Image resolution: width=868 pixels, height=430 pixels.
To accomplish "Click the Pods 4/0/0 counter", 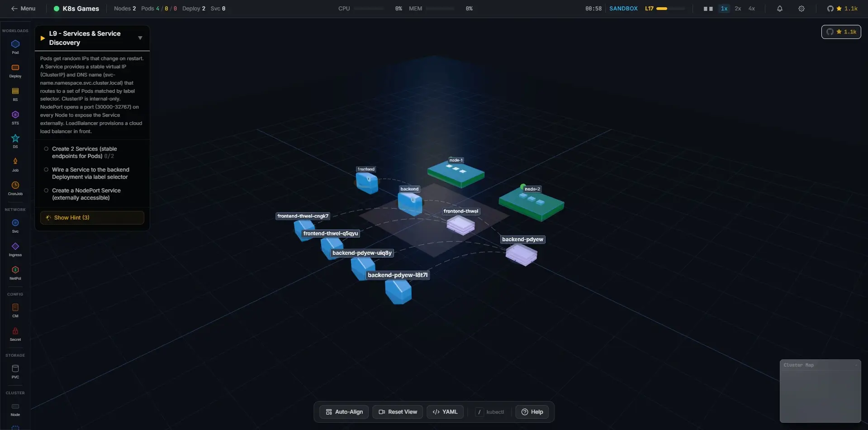I will tap(159, 9).
